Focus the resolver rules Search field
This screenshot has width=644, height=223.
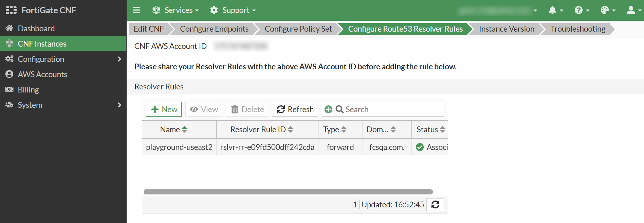click(390, 109)
